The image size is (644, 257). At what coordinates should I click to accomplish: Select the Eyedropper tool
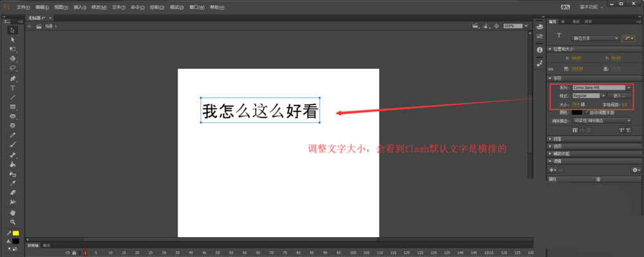point(13,183)
